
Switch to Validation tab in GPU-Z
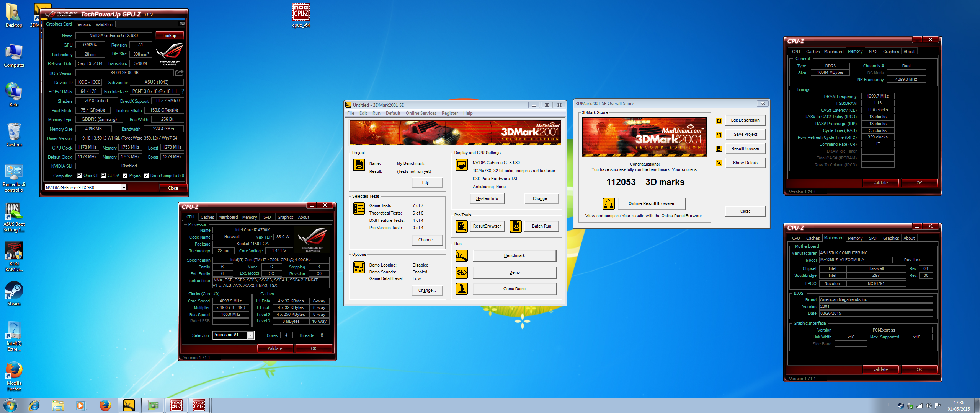105,24
